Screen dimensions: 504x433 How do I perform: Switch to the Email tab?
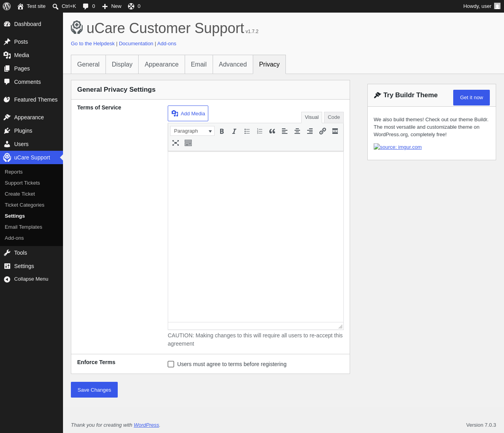click(199, 64)
